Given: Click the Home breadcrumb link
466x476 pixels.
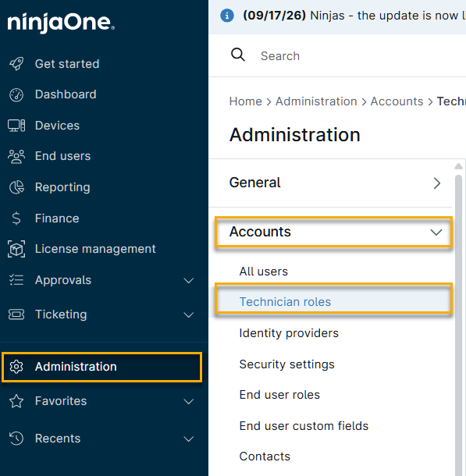Looking at the screenshot, I should (246, 101).
